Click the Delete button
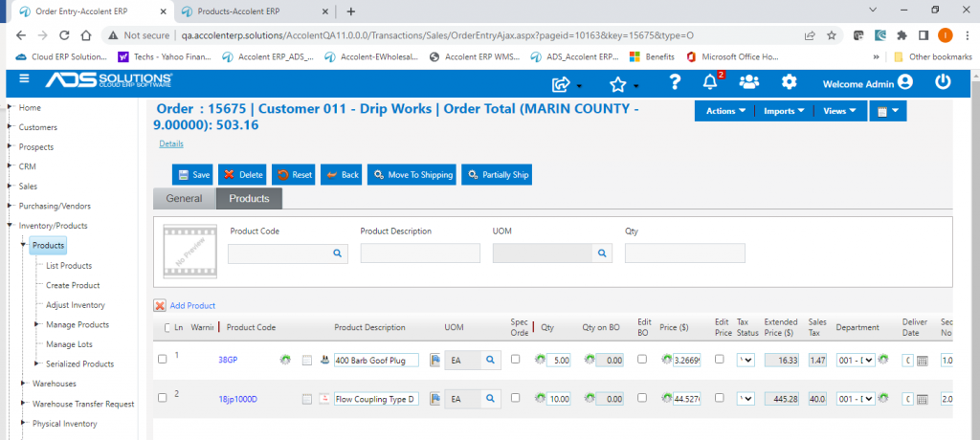 click(242, 175)
